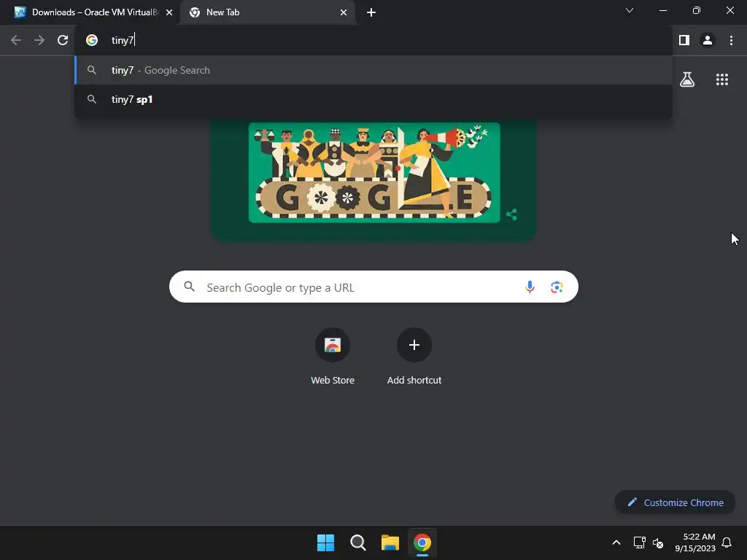The width and height of the screenshot is (747, 560).
Task: Open the Google Doodle image
Action: coord(374,172)
